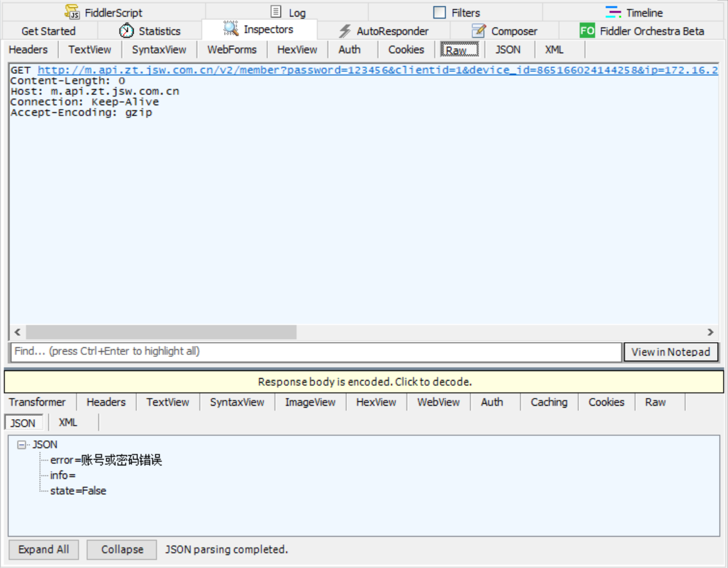
Task: Open the m.api.zt.jsw.com.cn request URL link
Action: 377,70
